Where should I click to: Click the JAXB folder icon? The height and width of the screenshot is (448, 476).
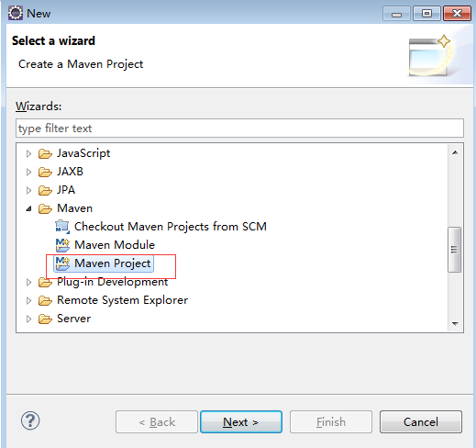click(x=45, y=172)
